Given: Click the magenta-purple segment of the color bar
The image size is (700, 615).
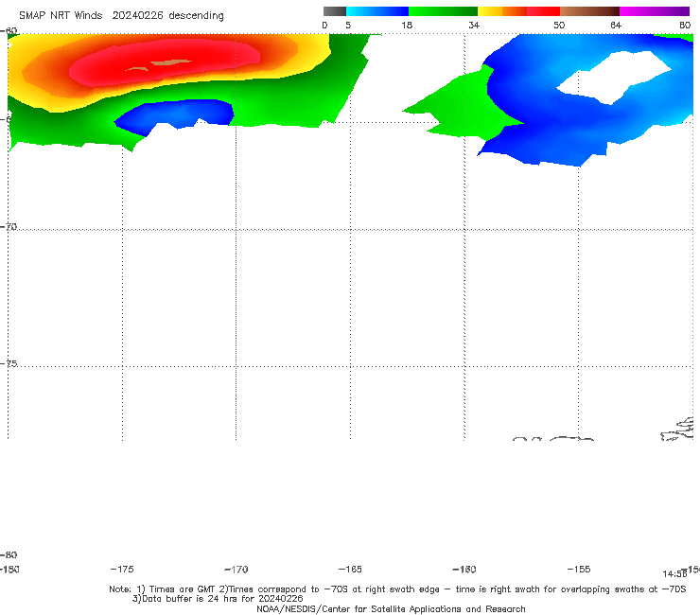Looking at the screenshot, I should coord(655,11).
